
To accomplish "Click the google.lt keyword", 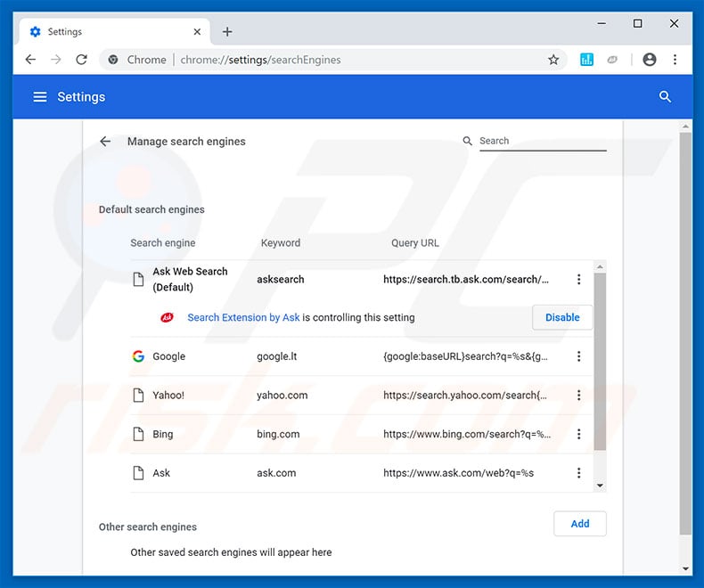I will [277, 356].
